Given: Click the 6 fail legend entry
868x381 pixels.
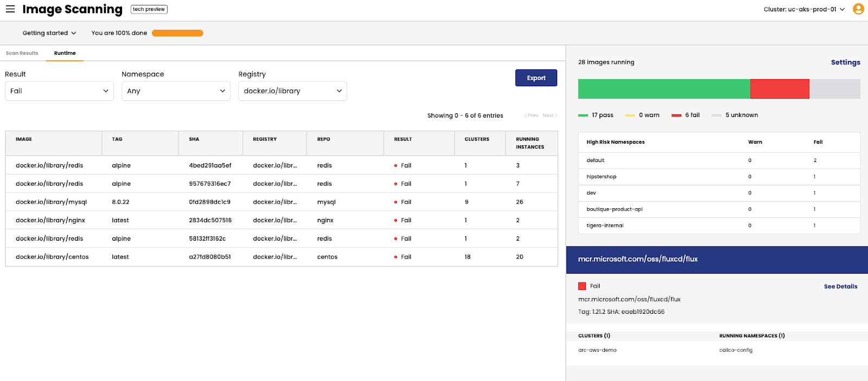Looking at the screenshot, I should [x=686, y=115].
